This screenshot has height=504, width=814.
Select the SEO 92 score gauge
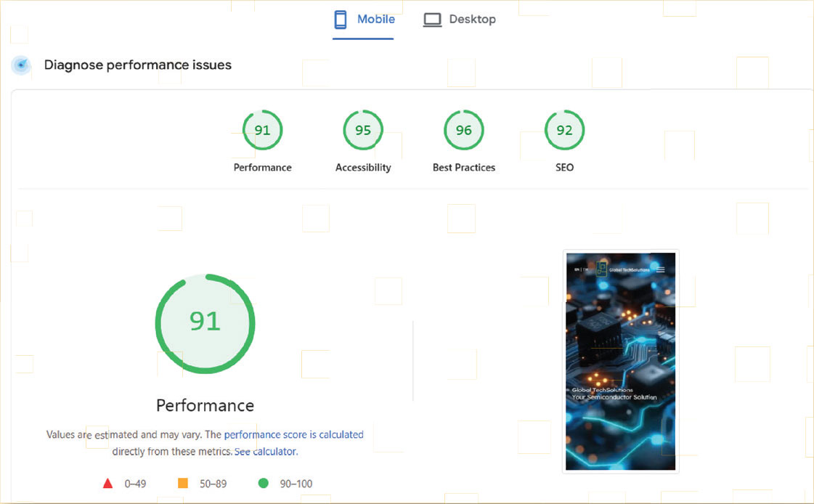click(x=564, y=131)
